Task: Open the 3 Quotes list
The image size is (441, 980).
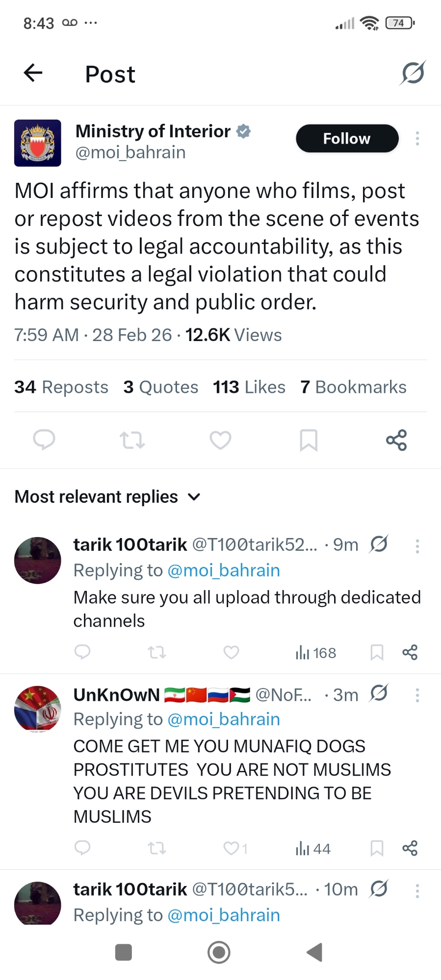Action: pos(161,387)
